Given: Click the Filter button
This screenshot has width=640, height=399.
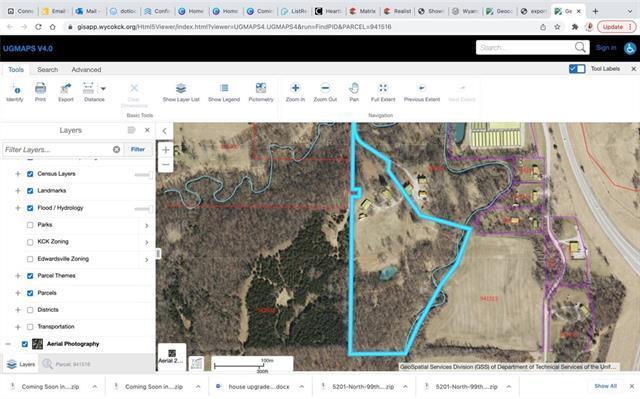Looking at the screenshot, I should (x=138, y=149).
